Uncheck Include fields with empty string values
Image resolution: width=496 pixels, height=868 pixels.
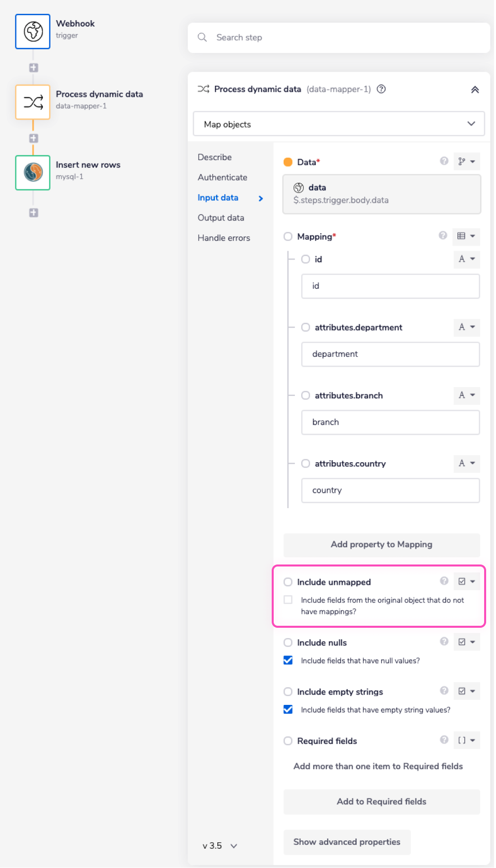[x=288, y=710]
